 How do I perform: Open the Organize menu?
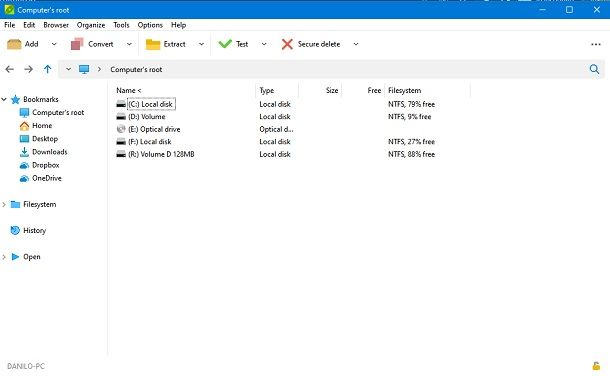[91, 25]
